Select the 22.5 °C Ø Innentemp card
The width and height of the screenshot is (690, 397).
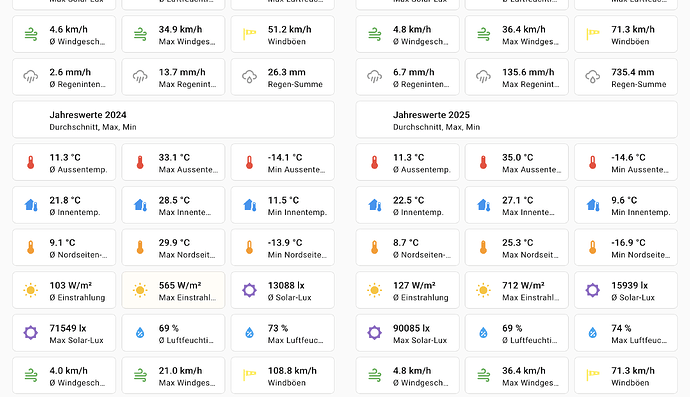[x=407, y=205]
